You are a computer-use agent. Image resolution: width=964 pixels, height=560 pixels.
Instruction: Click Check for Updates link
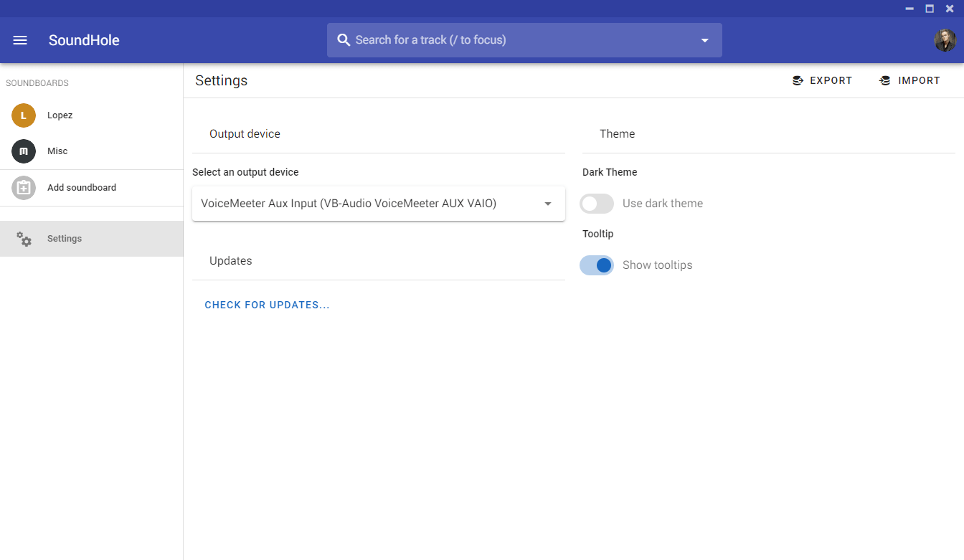pyautogui.click(x=267, y=305)
